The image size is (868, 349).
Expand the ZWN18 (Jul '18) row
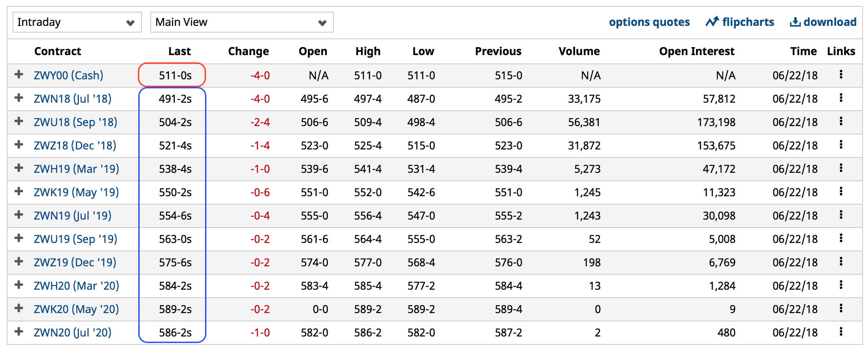19,98
